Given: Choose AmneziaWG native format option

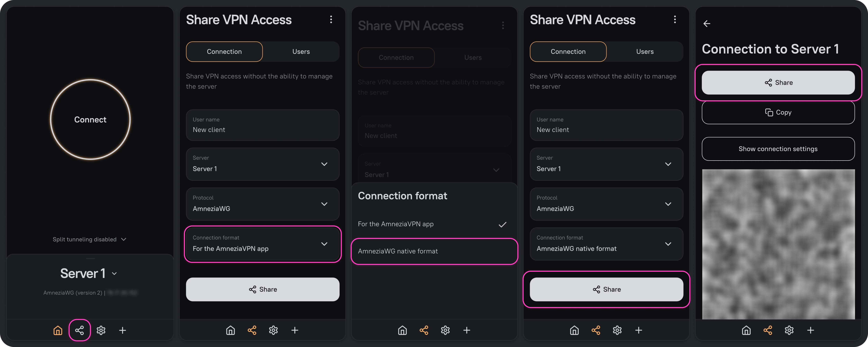Looking at the screenshot, I should click(434, 251).
